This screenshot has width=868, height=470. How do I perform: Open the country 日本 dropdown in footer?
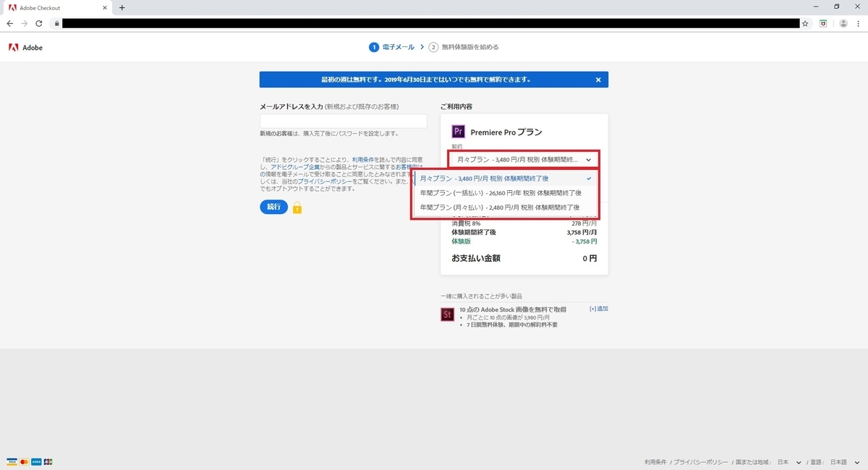(x=790, y=462)
